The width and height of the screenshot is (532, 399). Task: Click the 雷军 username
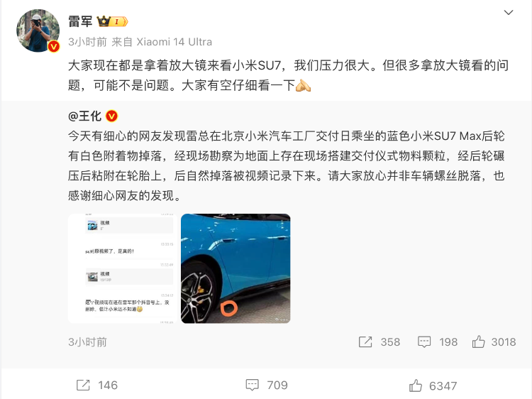pyautogui.click(x=80, y=21)
